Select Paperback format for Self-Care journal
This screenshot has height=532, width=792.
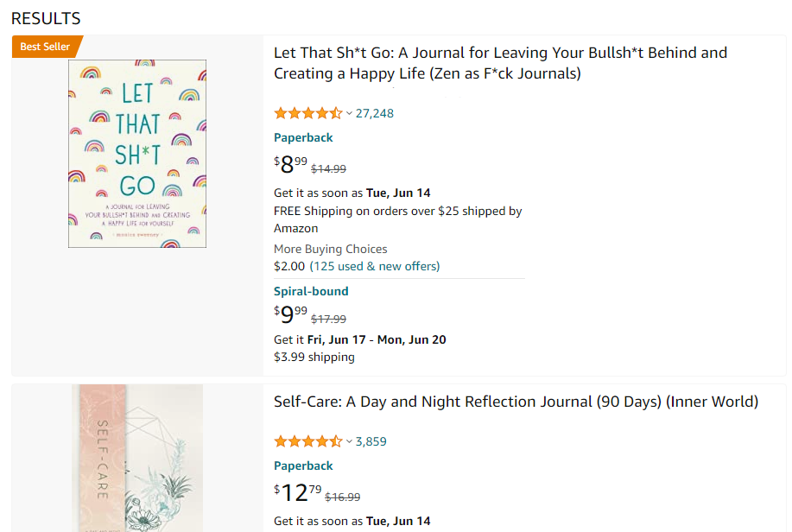(x=303, y=465)
